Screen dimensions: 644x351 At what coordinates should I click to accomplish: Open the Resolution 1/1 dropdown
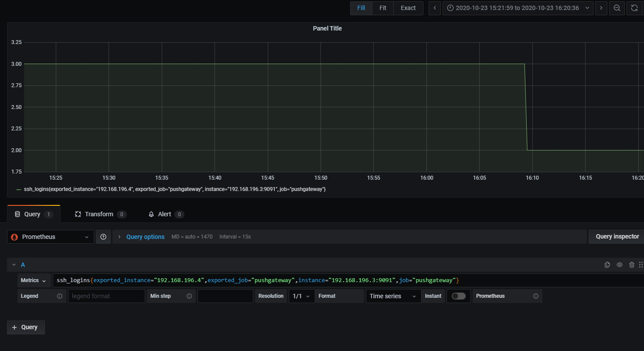302,296
